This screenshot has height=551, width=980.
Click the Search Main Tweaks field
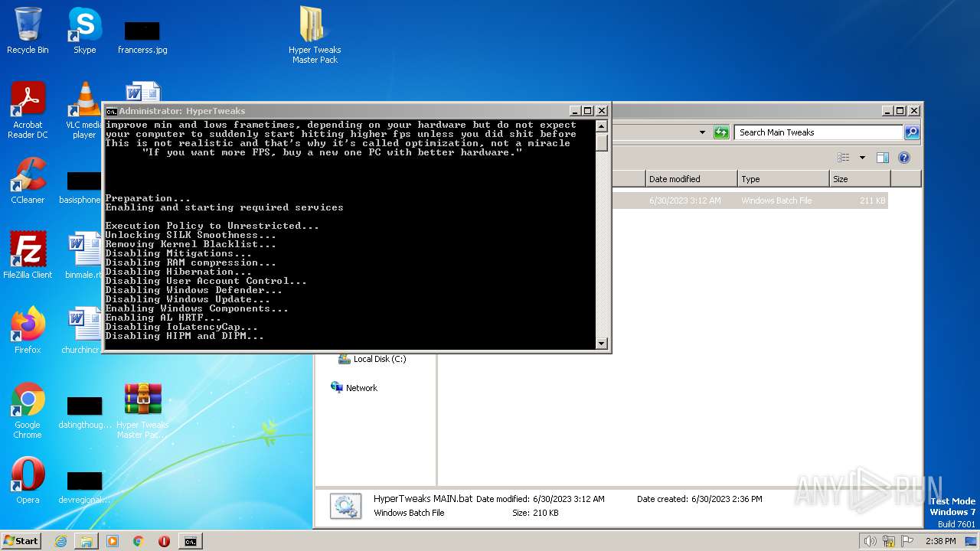tap(818, 132)
